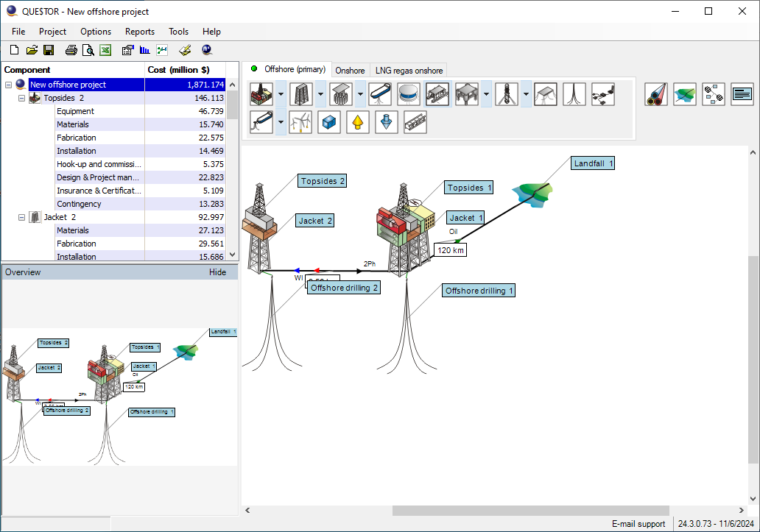Select the Topsides 1 diagram label
Image resolution: width=760 pixels, height=532 pixels.
click(468, 188)
